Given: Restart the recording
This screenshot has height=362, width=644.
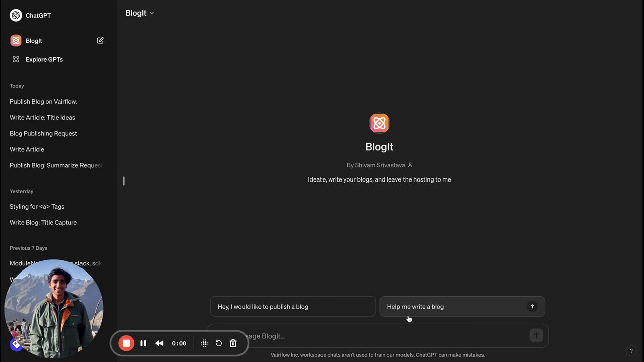Looking at the screenshot, I should click(x=219, y=343).
